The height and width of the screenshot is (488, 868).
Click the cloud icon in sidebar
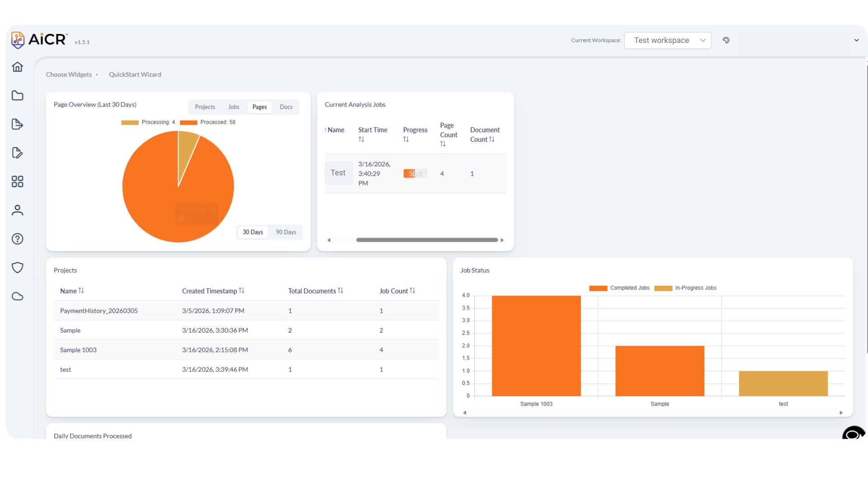point(17,296)
